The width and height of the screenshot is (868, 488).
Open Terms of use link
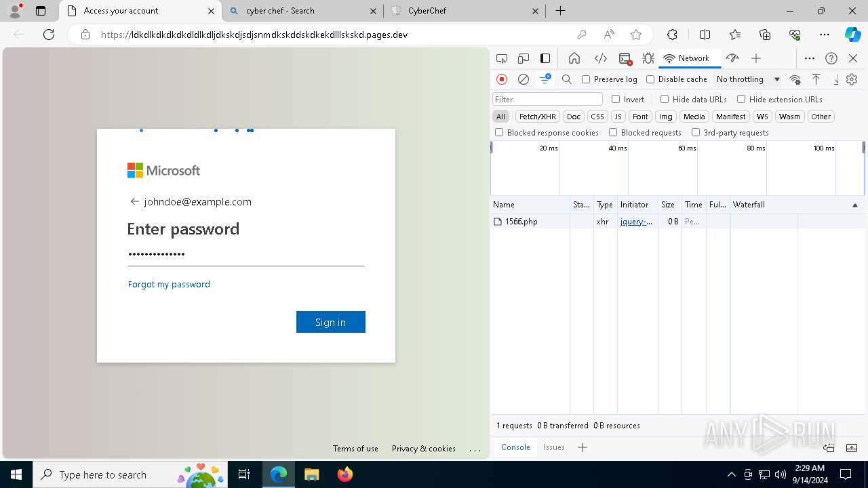pos(355,449)
